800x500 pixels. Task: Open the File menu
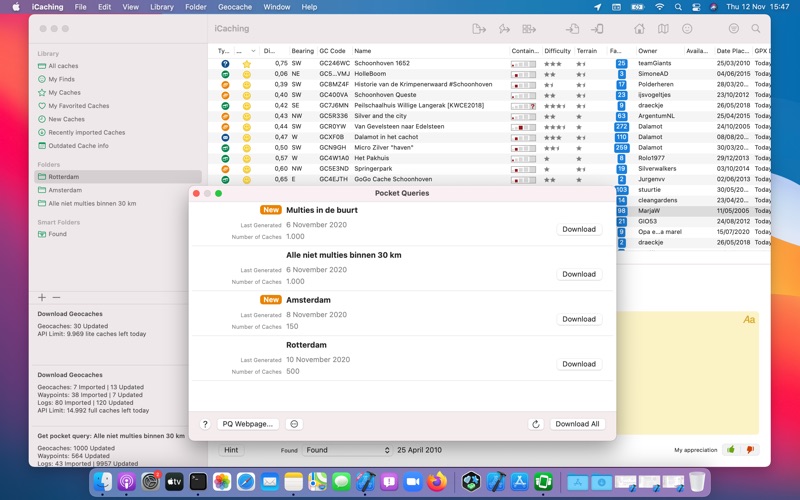[x=80, y=7]
